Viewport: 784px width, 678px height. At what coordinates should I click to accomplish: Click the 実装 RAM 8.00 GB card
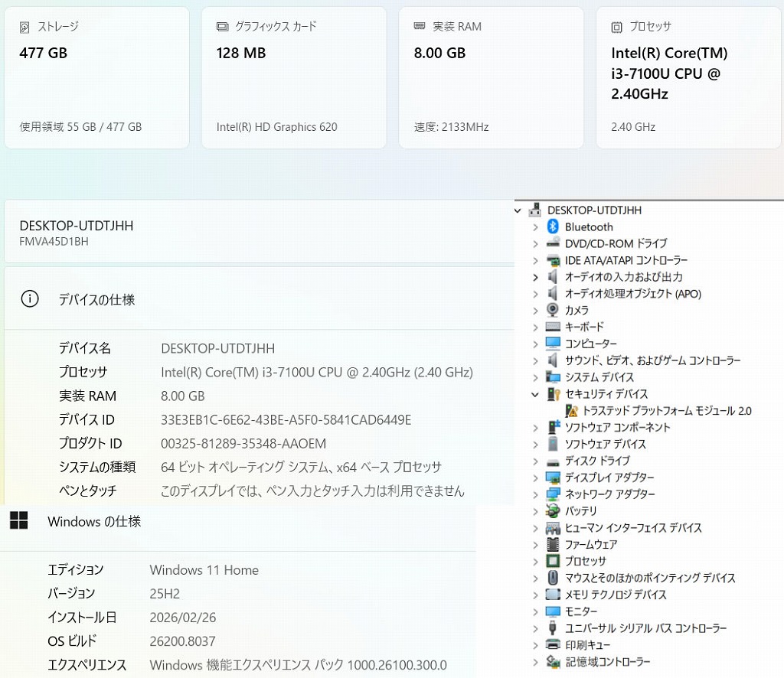coord(491,77)
